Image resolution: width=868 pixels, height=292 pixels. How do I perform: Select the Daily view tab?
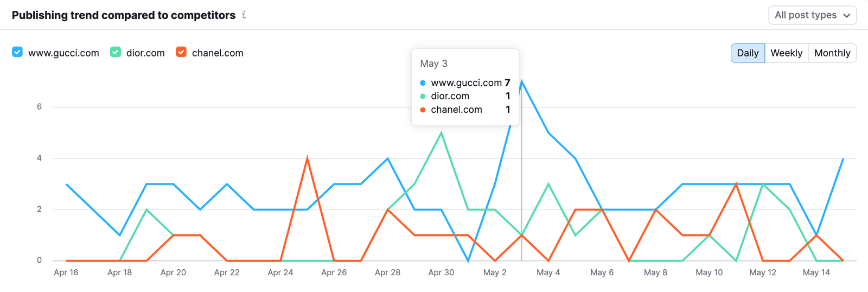point(748,53)
